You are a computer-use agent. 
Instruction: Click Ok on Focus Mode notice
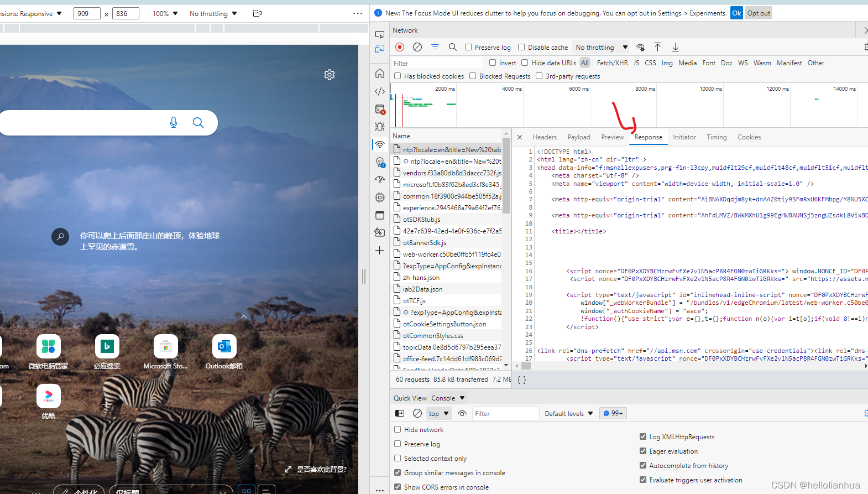[736, 13]
